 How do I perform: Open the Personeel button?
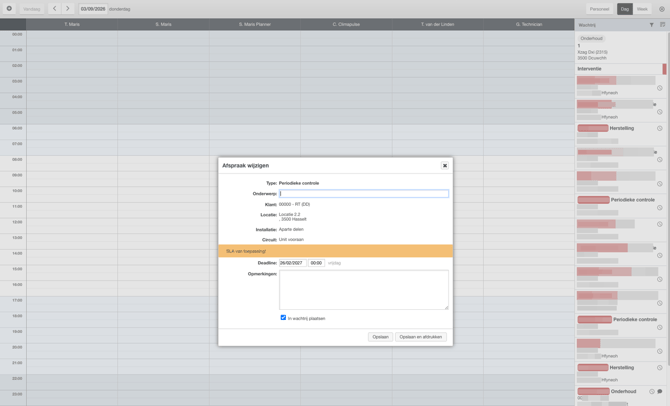click(x=599, y=9)
